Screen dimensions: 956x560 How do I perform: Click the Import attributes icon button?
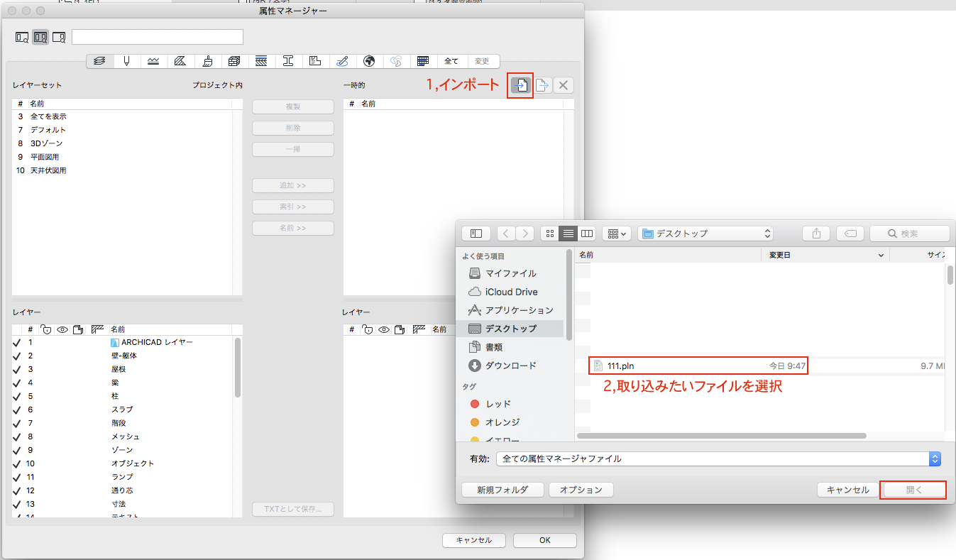pyautogui.click(x=521, y=85)
